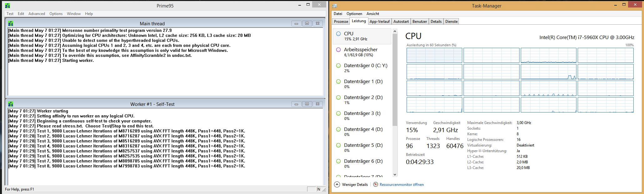Switch to the App-Verlauf tab
The height and width of the screenshot is (194, 644).
380,22
